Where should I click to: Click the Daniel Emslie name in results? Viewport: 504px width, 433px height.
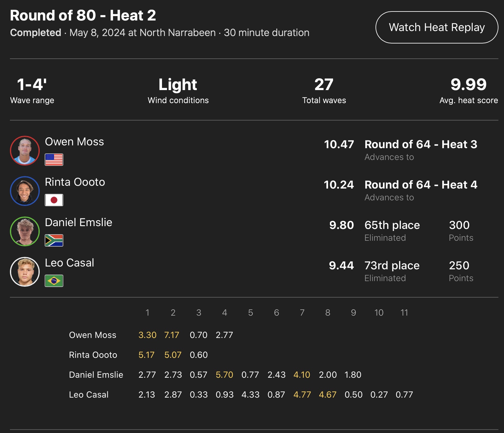click(79, 222)
